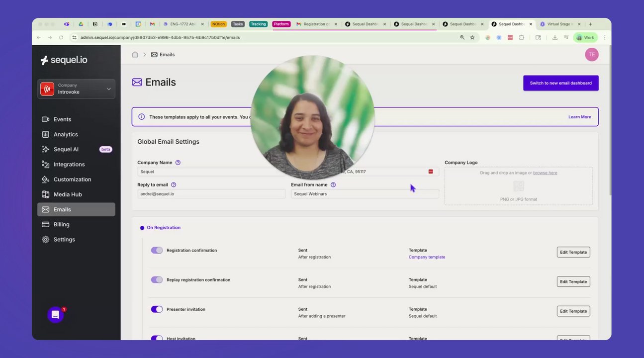
Task: Click the sequel.io logo
Action: click(64, 60)
